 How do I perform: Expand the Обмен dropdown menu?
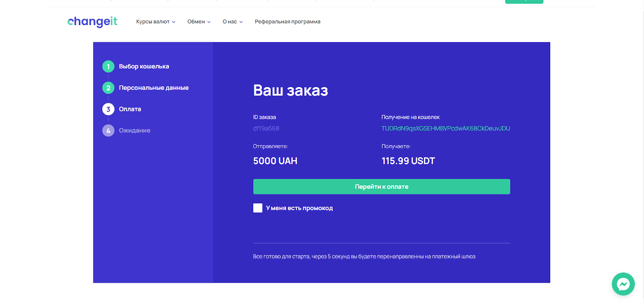point(199,22)
